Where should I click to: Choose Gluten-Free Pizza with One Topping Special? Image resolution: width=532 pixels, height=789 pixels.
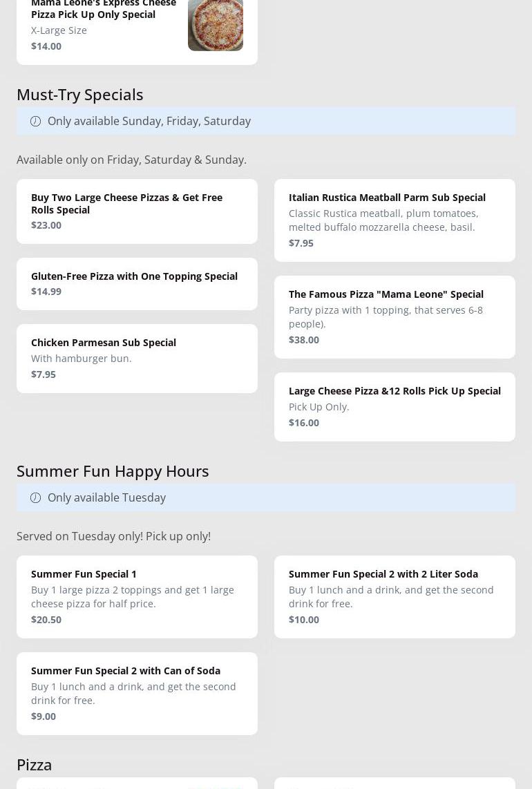click(137, 283)
